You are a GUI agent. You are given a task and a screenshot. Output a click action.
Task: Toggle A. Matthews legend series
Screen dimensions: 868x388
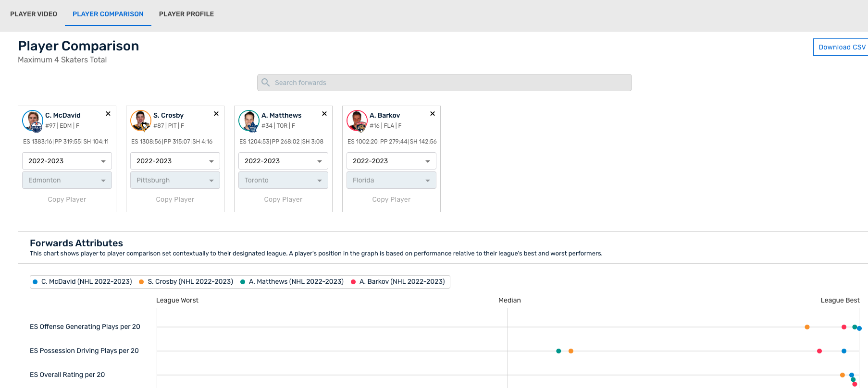coord(292,282)
